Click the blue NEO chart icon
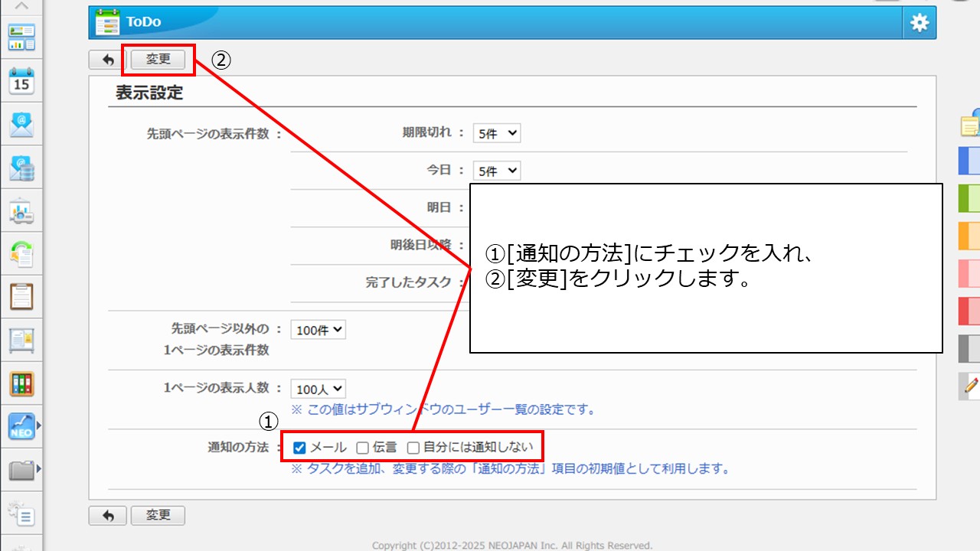Viewport: 980px width, 551px height. (x=21, y=426)
